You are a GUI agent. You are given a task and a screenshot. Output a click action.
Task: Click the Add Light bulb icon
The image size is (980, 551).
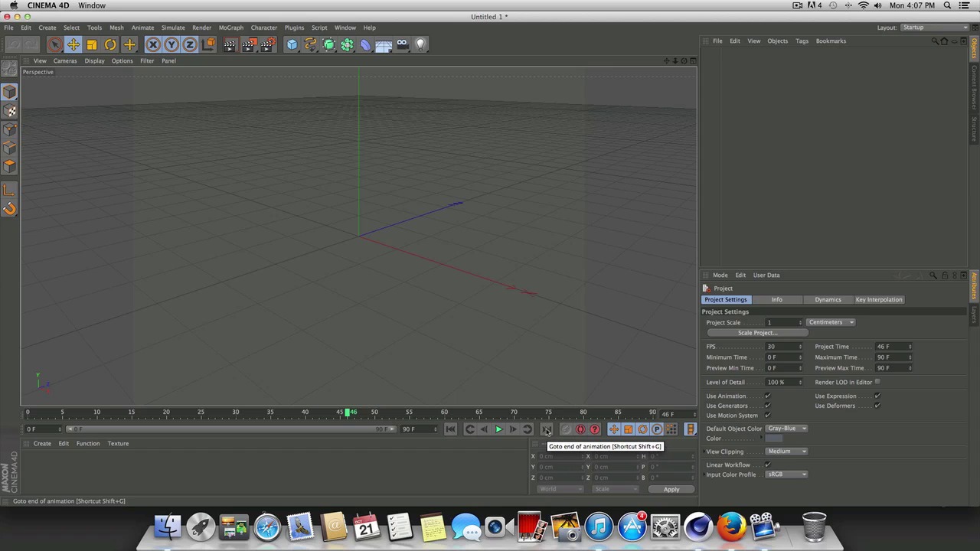tap(420, 45)
